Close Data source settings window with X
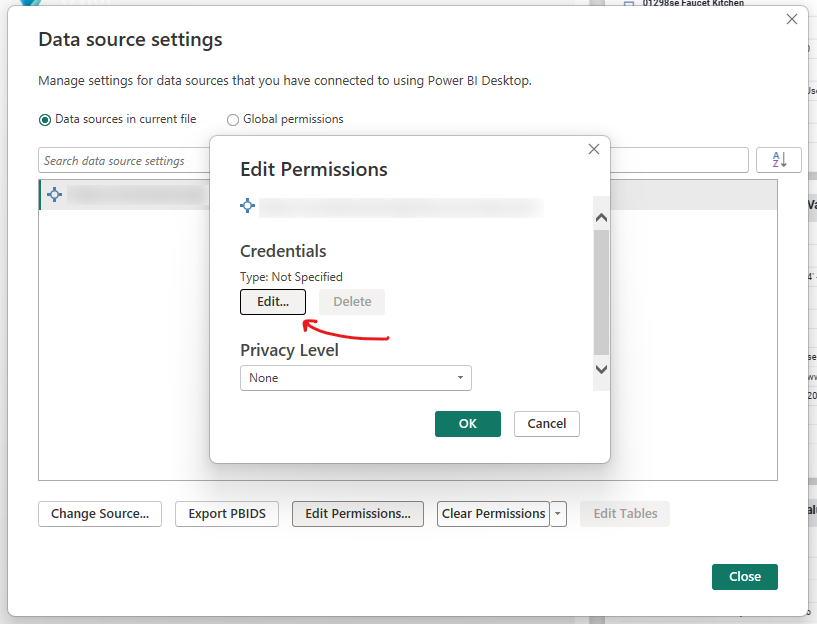817x624 pixels. click(x=792, y=19)
